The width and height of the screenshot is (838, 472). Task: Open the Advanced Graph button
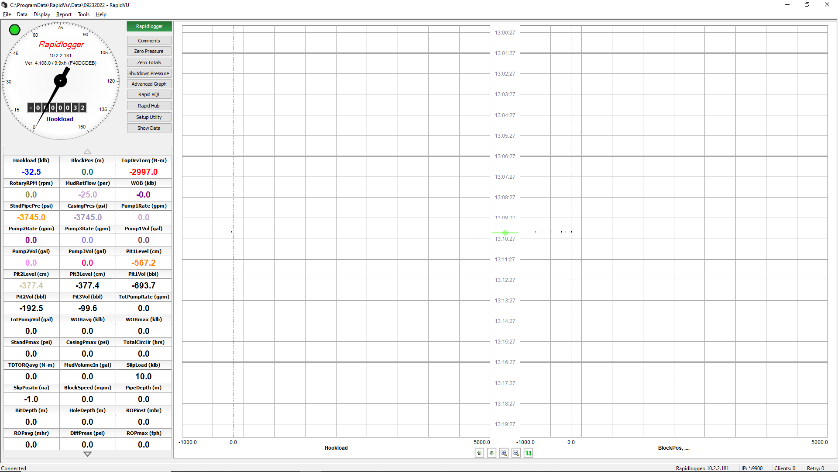[x=149, y=84]
